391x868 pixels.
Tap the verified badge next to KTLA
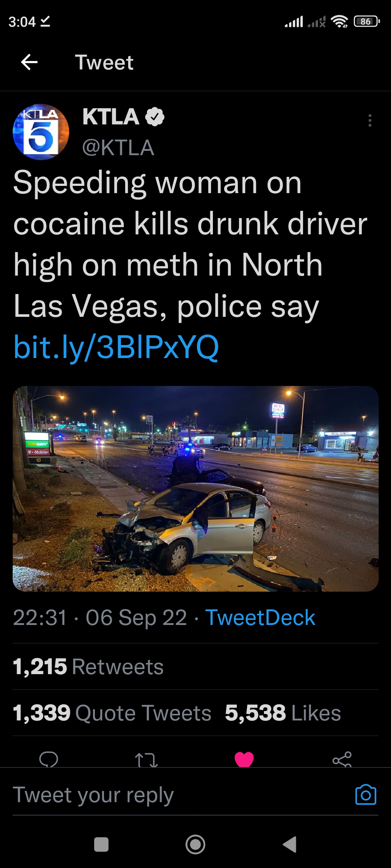155,117
